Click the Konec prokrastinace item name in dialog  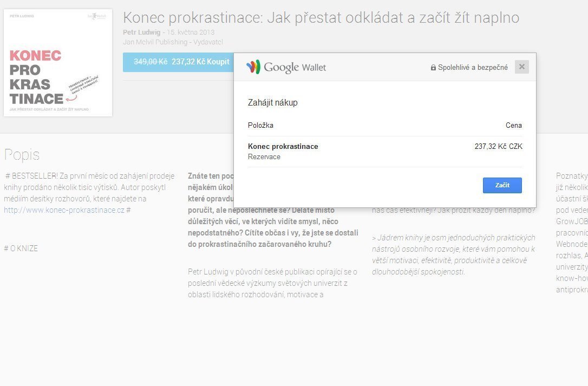283,146
